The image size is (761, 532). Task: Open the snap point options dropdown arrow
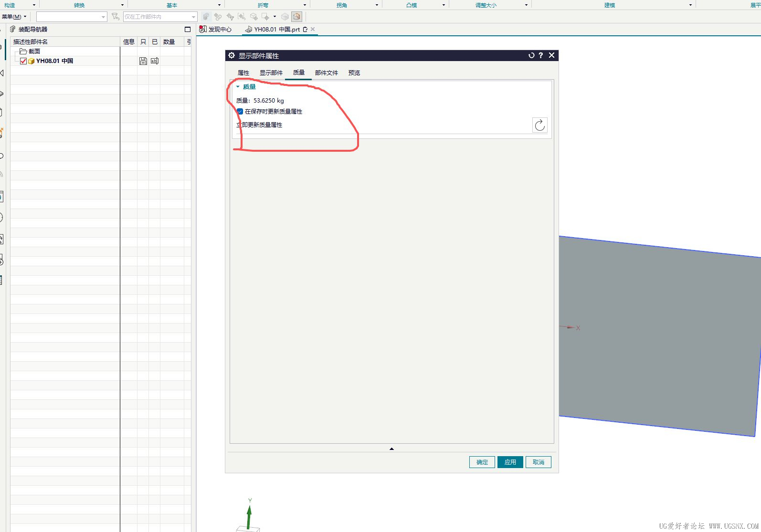pyautogui.click(x=275, y=17)
